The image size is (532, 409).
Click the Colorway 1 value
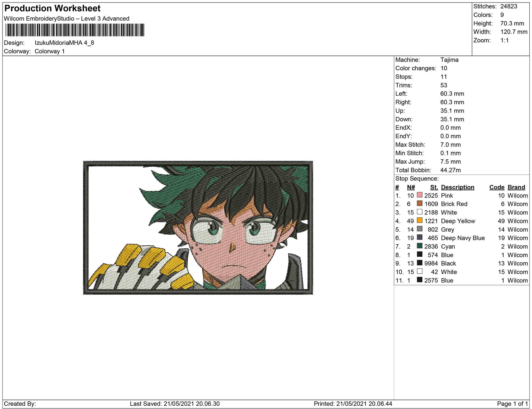tap(50, 51)
